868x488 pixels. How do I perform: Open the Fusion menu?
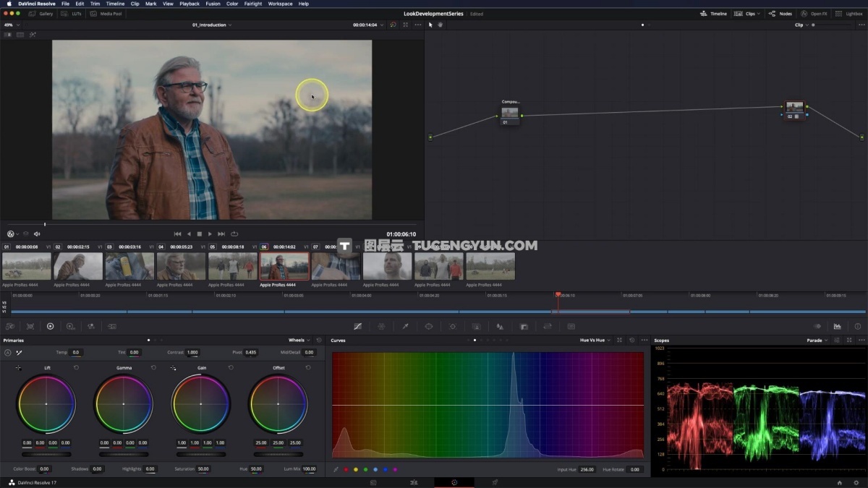(213, 4)
